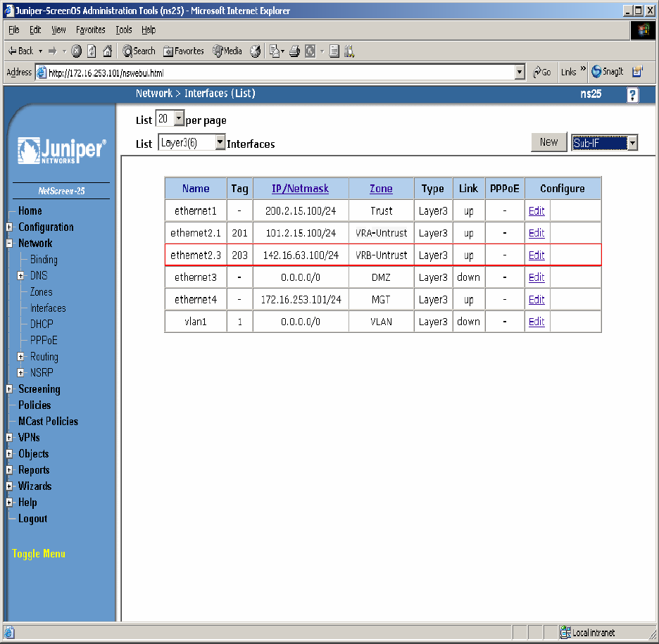Open the Help menu in menu bar
The width and height of the screenshot is (659, 644).
[149, 30]
